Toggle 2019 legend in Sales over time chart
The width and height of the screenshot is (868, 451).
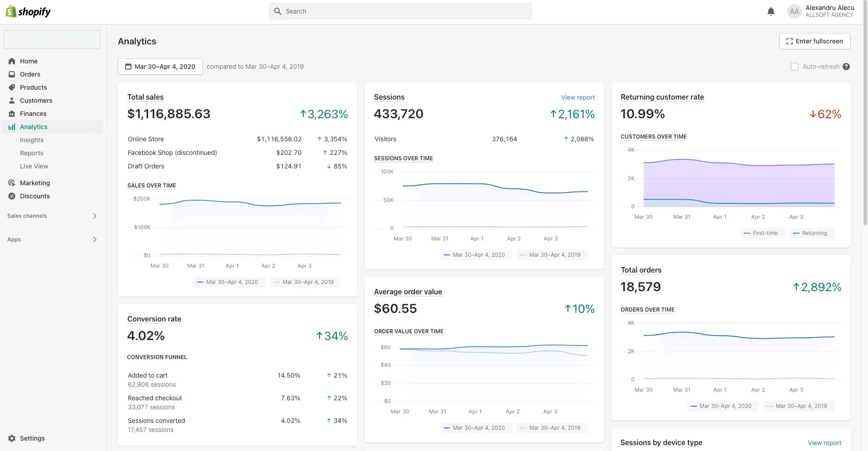click(305, 282)
